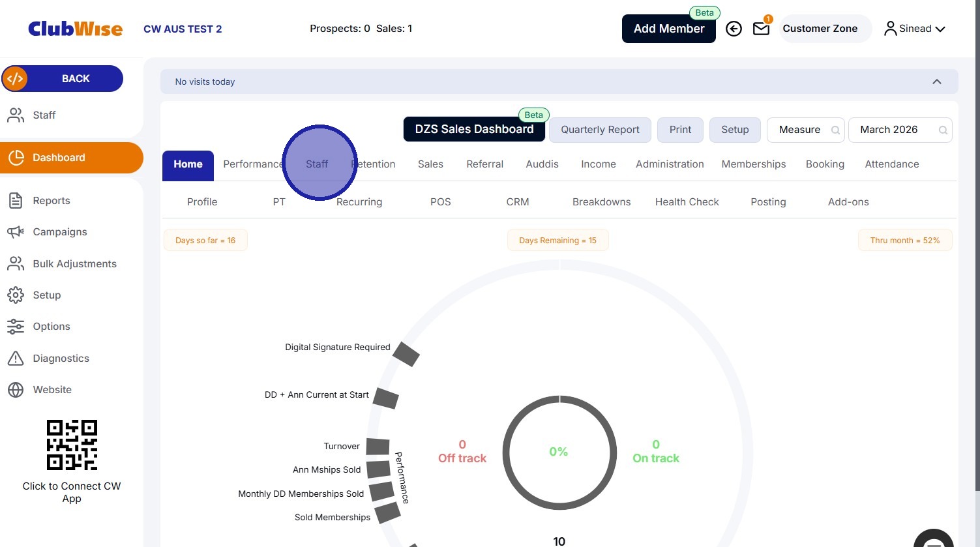Click the Add Member button
The image size is (980, 547).
click(669, 29)
